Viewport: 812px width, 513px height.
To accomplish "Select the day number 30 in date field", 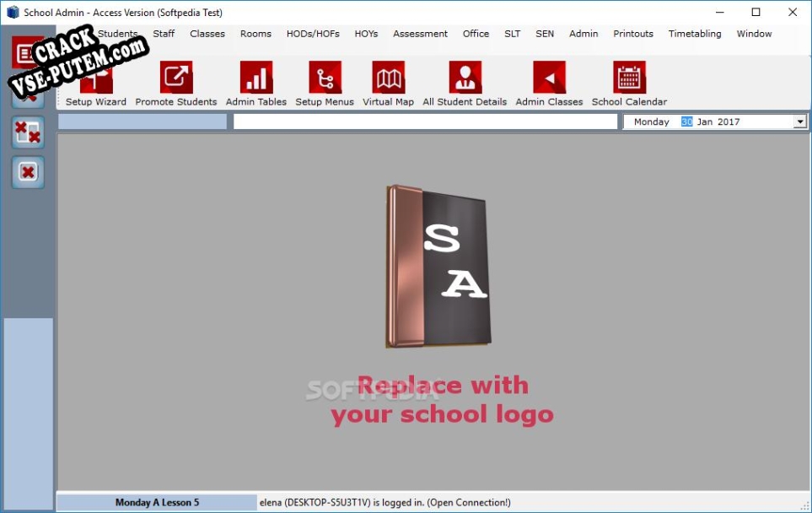I will tap(686, 121).
